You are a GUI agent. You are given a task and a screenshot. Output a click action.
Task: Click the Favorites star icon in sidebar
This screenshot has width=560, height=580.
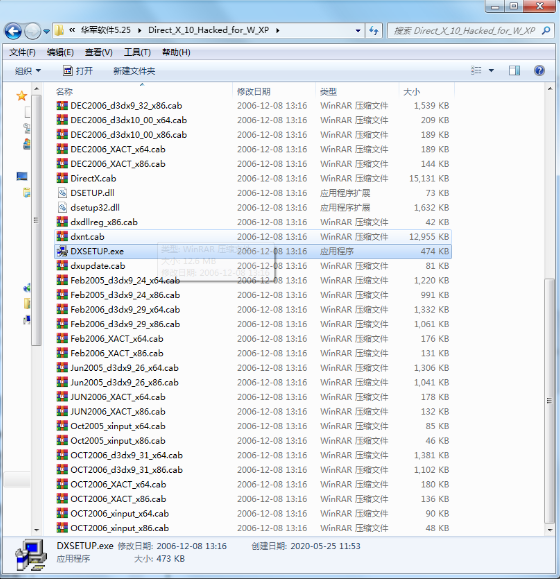[x=22, y=96]
